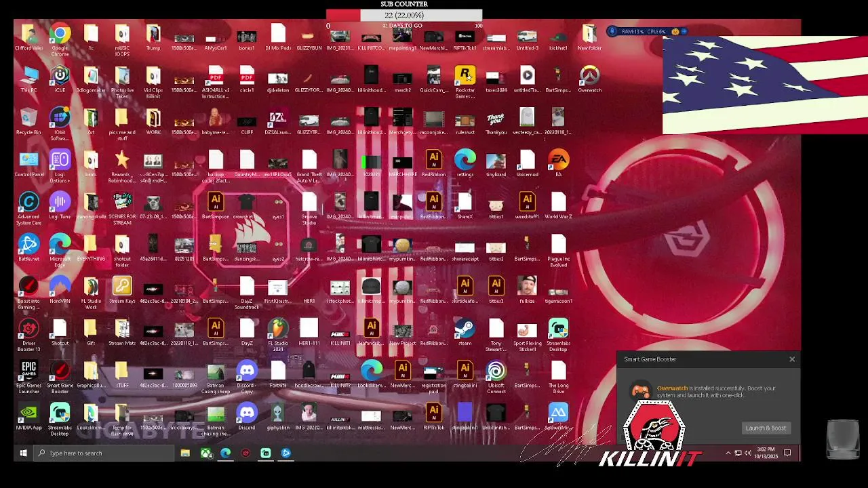Open the Discord desktop shortcut
868x488 pixels.
247,416
